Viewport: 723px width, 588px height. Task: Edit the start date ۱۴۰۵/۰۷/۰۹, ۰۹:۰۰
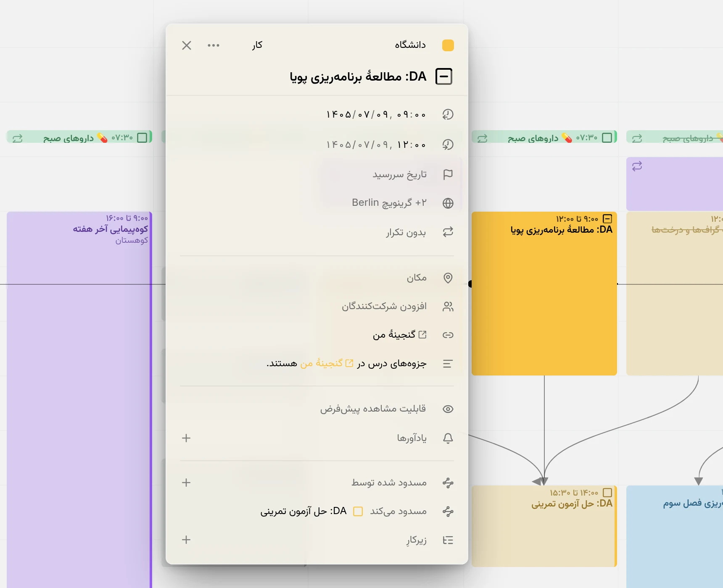point(376,114)
